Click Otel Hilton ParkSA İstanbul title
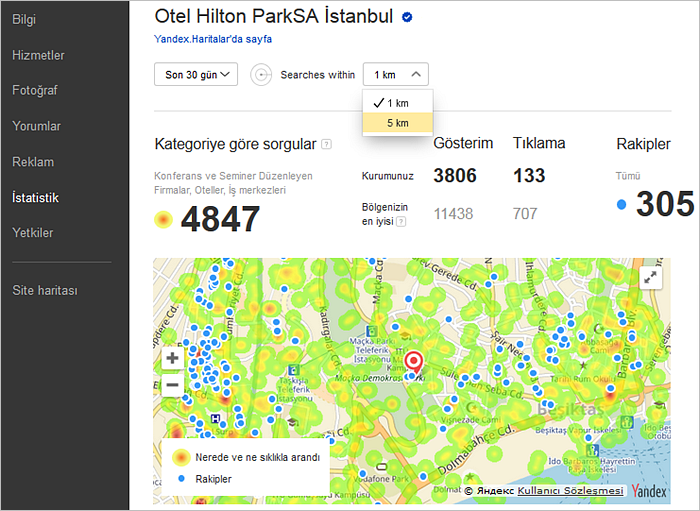The height and width of the screenshot is (511, 700). coord(274,17)
